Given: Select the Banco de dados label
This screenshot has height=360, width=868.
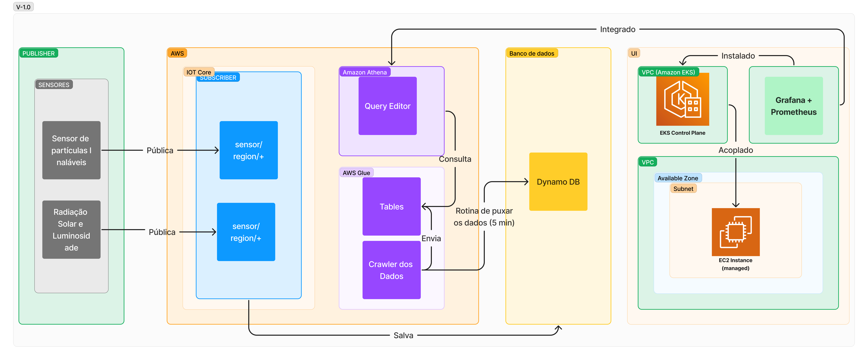Looking at the screenshot, I should 532,53.
